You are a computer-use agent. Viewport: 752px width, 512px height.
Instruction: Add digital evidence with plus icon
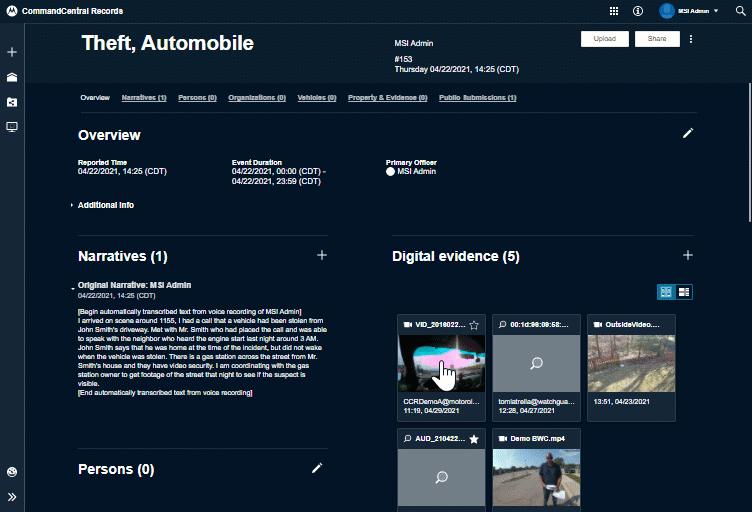point(687,256)
